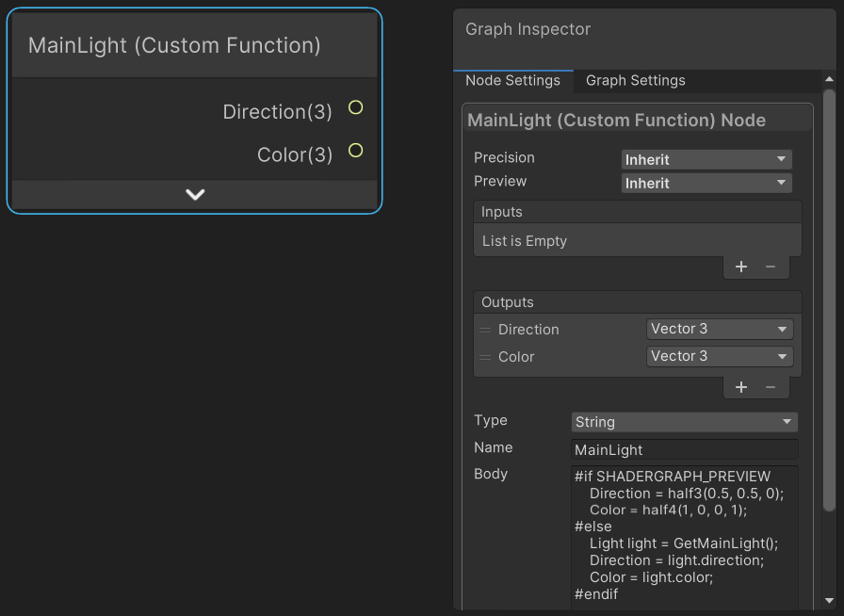Add a new output with the plus icon
The image size is (844, 616).
tap(741, 386)
